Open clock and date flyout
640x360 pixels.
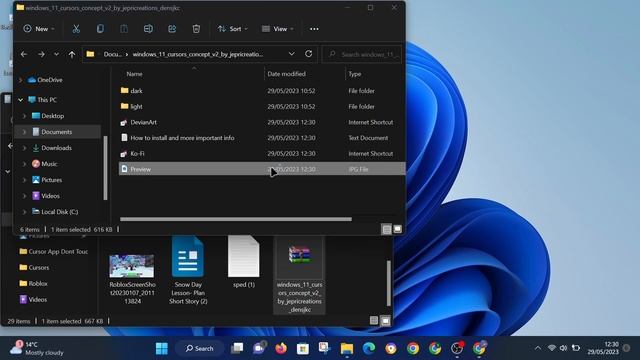tap(603, 348)
